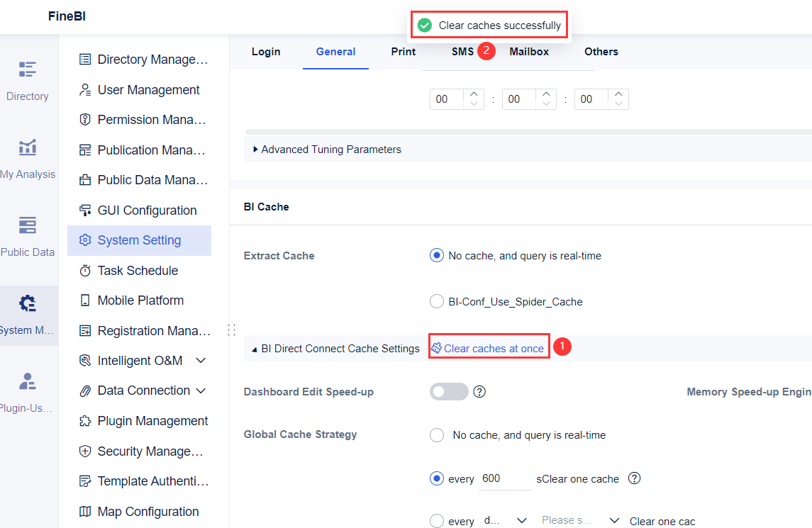Switch to the Login tab
This screenshot has height=528, width=812.
(266, 51)
